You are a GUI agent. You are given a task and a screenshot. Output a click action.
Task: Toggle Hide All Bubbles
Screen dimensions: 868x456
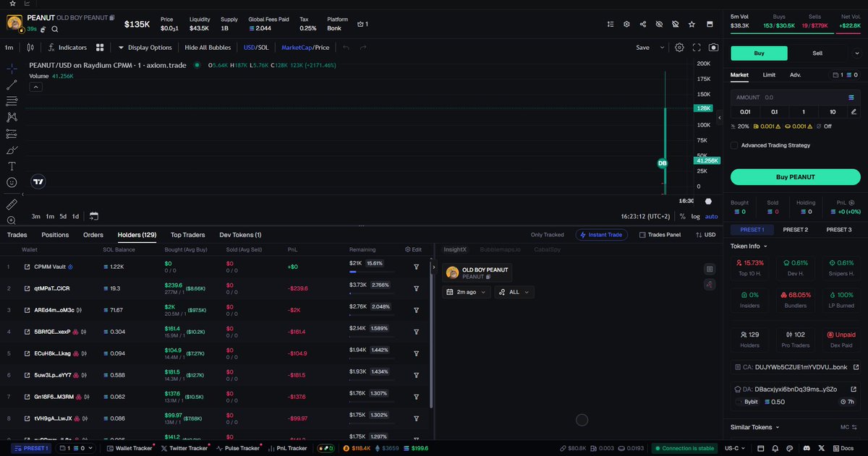pos(208,48)
